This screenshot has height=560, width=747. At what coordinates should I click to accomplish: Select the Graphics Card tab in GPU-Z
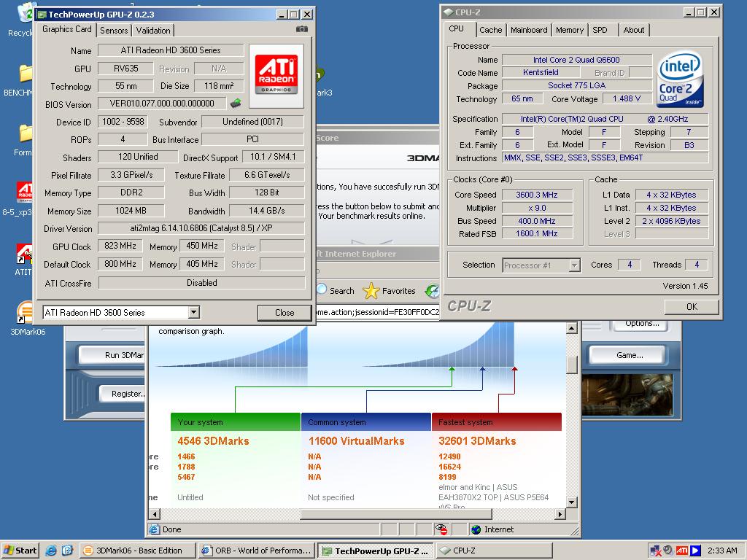tap(66, 29)
